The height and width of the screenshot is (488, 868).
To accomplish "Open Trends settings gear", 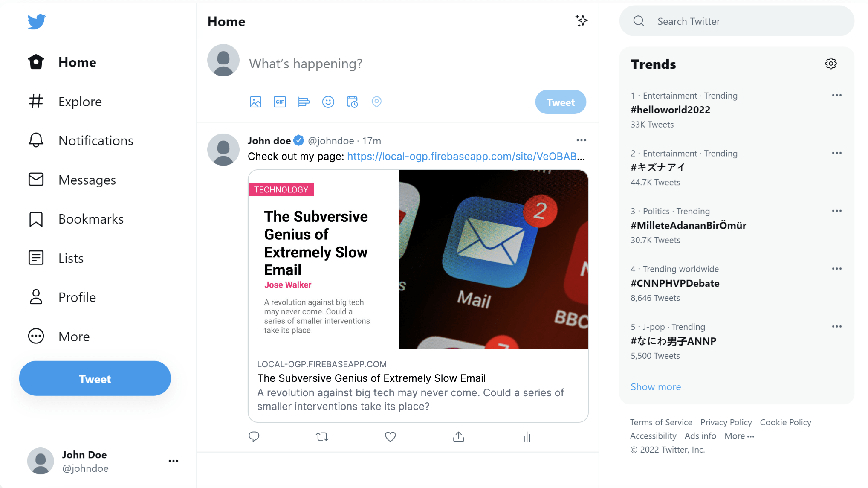I will pyautogui.click(x=831, y=64).
